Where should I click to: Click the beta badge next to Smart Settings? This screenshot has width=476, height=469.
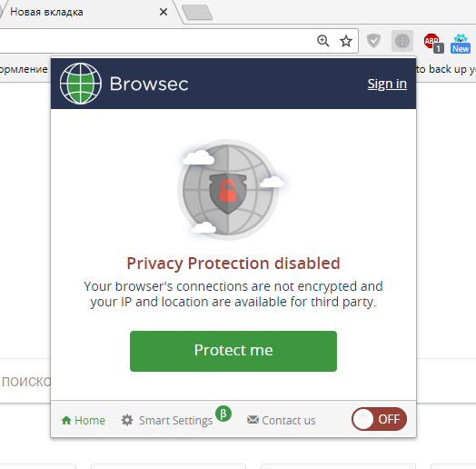coord(223,414)
